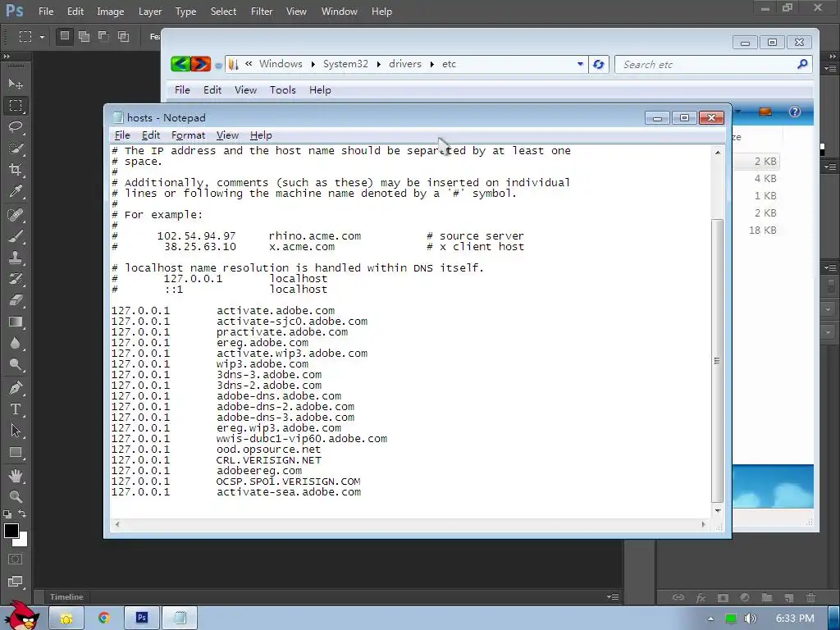
Task: Open the Timeline panel flyout menu
Action: 614,597
